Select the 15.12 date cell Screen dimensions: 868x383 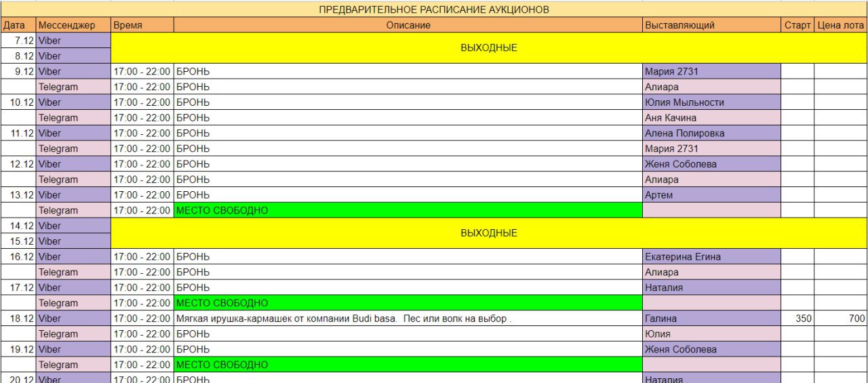(18, 241)
